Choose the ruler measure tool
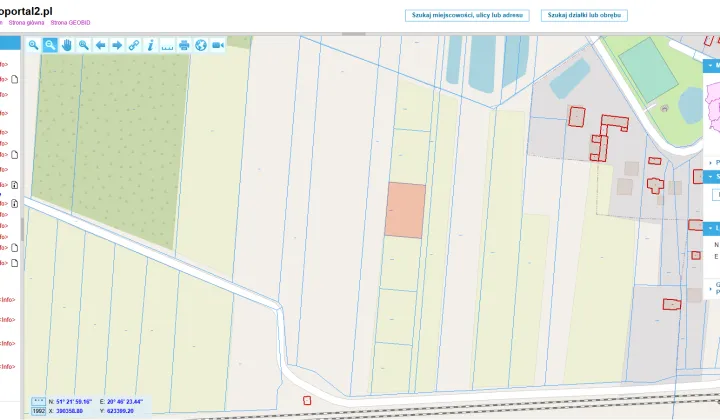720x420 pixels. pyautogui.click(x=167, y=45)
